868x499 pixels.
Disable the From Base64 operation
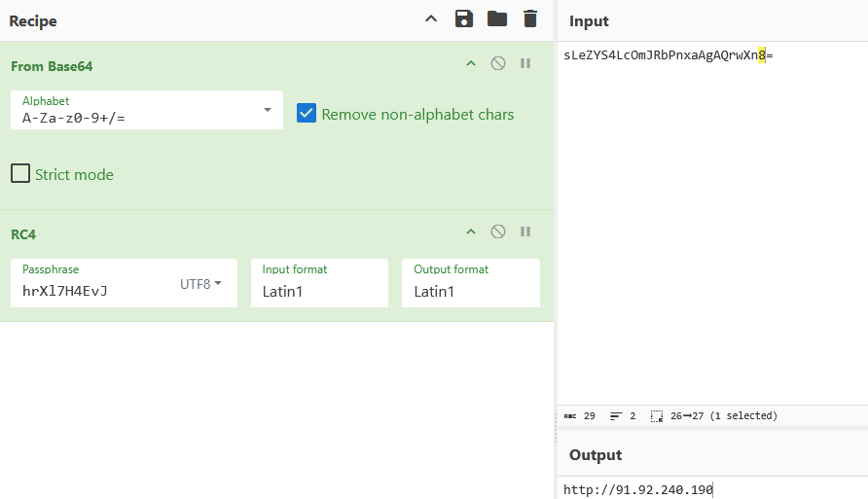point(498,64)
